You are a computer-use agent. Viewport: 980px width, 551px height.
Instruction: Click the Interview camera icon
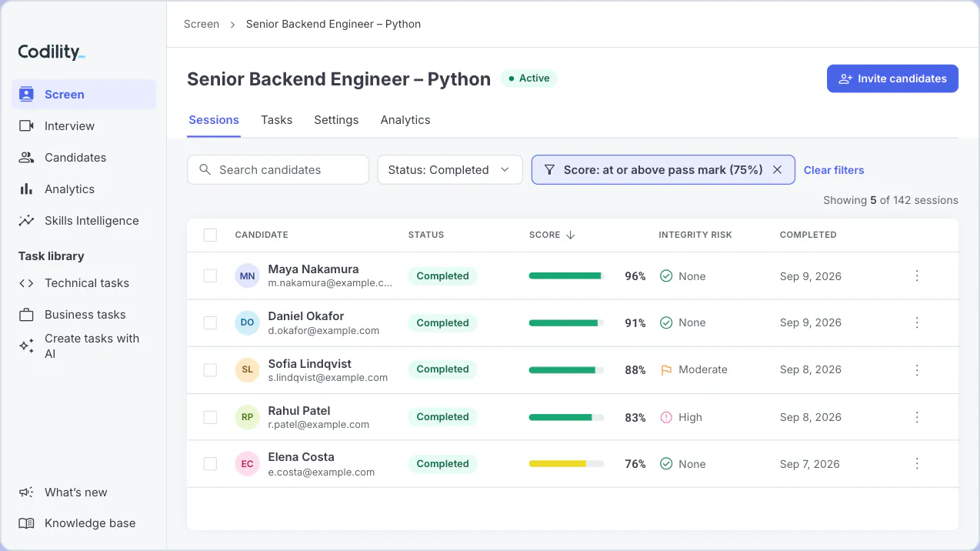point(26,125)
